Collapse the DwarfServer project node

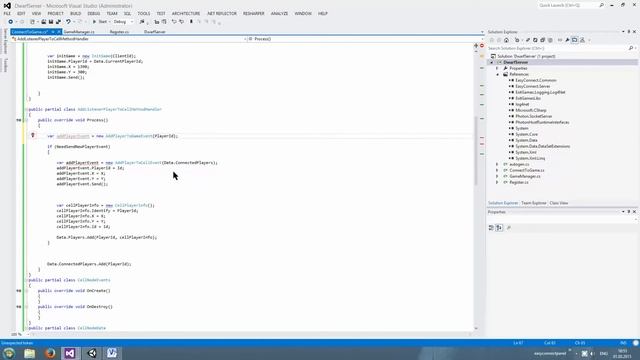[491, 62]
